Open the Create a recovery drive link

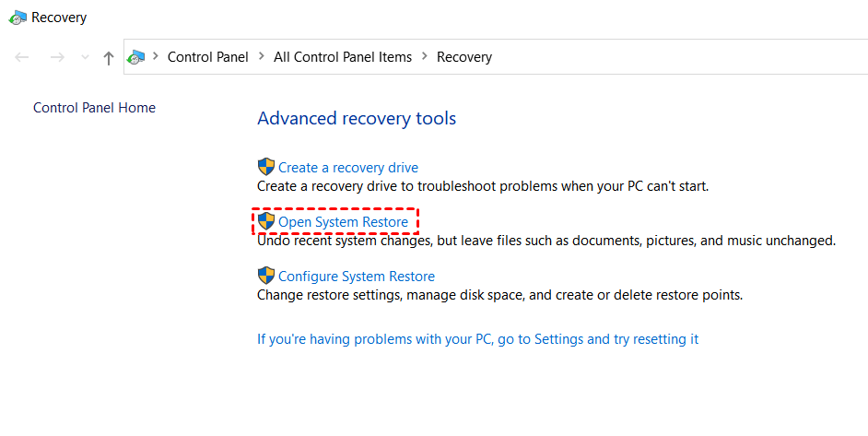coord(348,168)
